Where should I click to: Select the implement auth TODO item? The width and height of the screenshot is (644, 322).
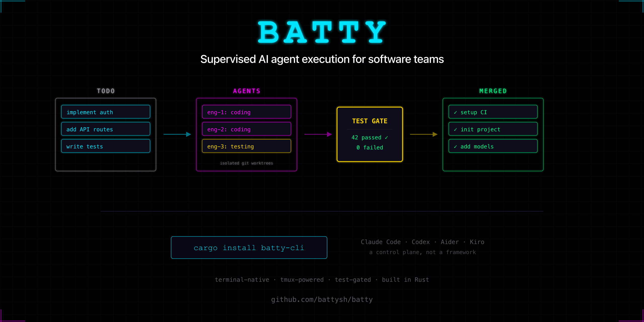(105, 112)
